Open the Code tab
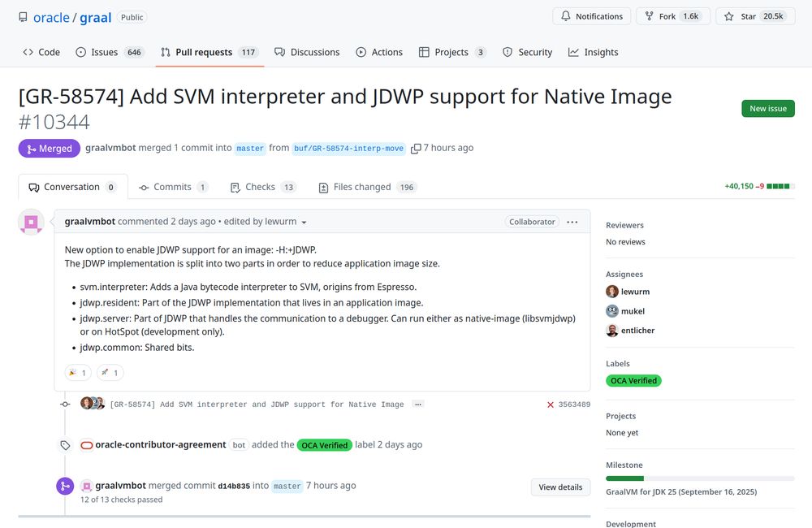Screen dimensions: 812x528 pyautogui.click(x=41, y=52)
